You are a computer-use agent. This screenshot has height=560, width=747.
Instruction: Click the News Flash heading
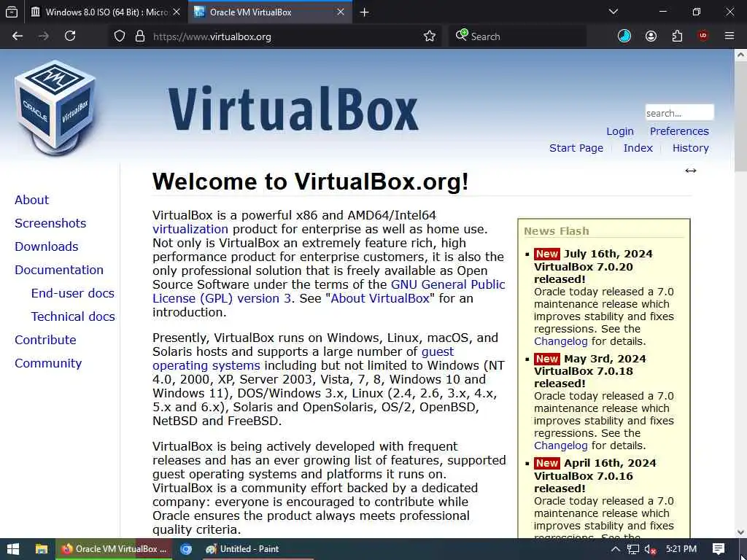(x=557, y=231)
